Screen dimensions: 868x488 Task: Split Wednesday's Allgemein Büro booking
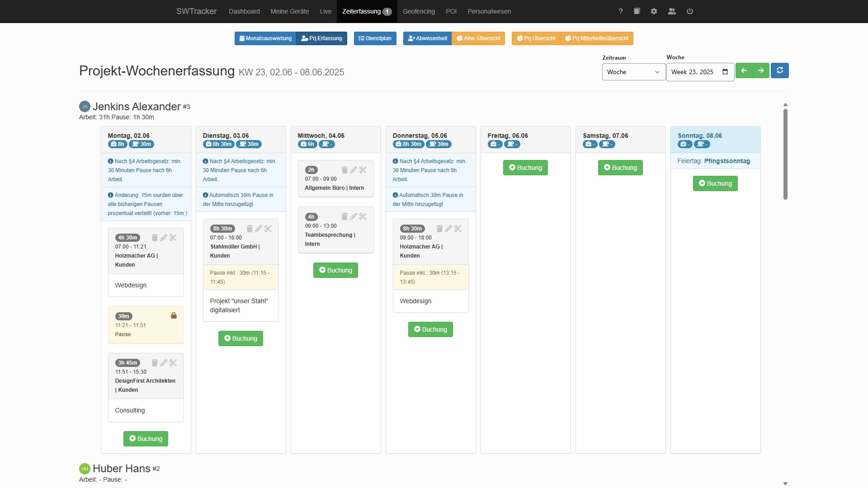click(x=363, y=170)
